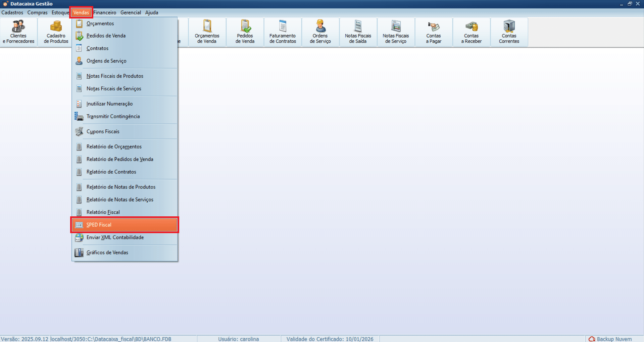This screenshot has width=644, height=342.
Task: Open Clientes e Fornecedores toolbar icon
Action: pyautogui.click(x=18, y=32)
